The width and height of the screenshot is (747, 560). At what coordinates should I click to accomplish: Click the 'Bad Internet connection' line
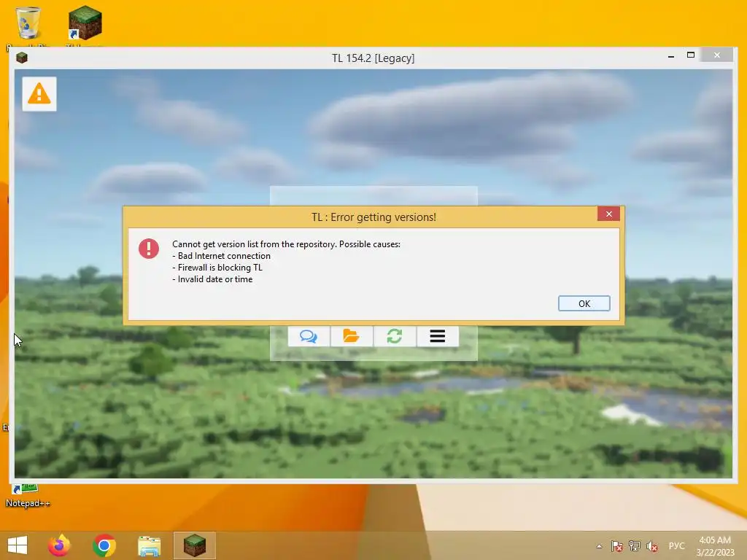[222, 256]
